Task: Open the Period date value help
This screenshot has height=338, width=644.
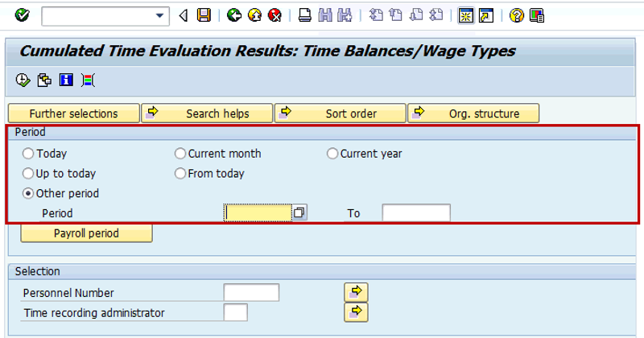Action: (x=299, y=212)
